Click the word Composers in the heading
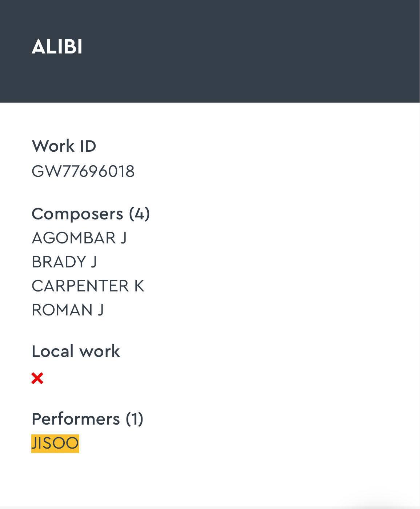The width and height of the screenshot is (420, 509). [77, 214]
